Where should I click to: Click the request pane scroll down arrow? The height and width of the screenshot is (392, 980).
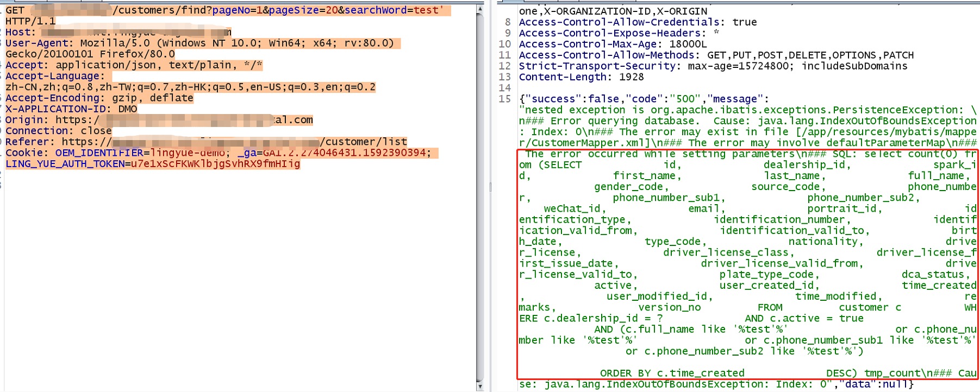[x=480, y=386]
